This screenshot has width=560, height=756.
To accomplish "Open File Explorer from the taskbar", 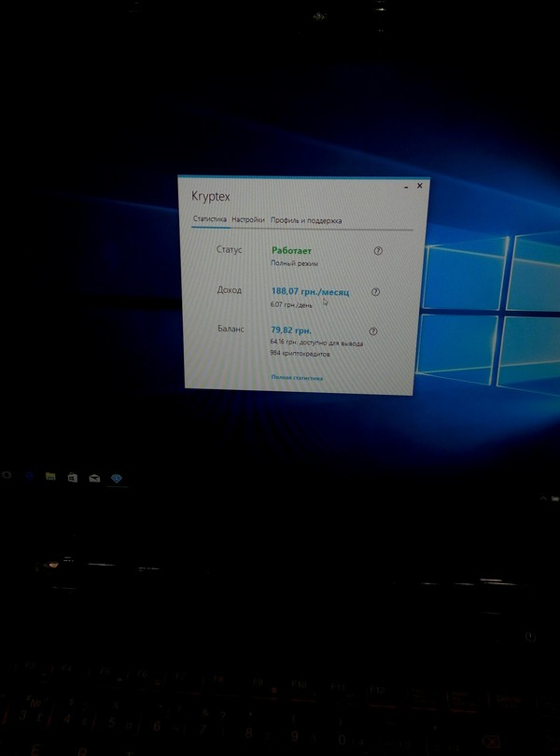I will pyautogui.click(x=50, y=477).
